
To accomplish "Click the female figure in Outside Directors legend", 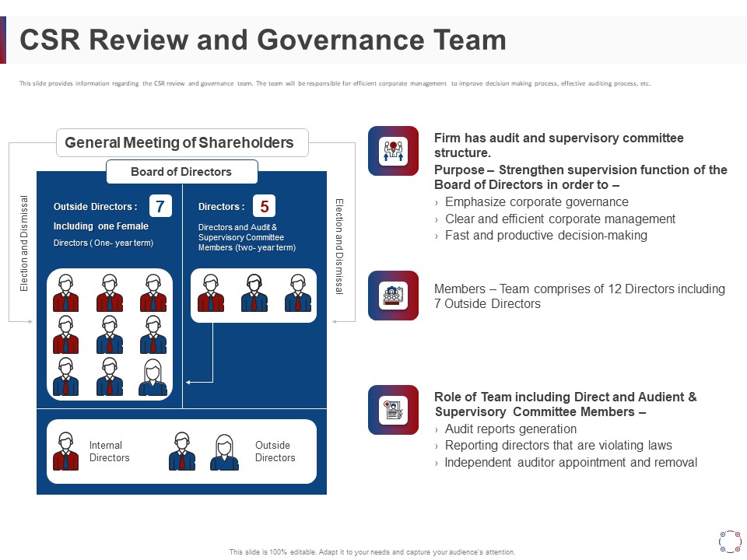I will tap(224, 453).
